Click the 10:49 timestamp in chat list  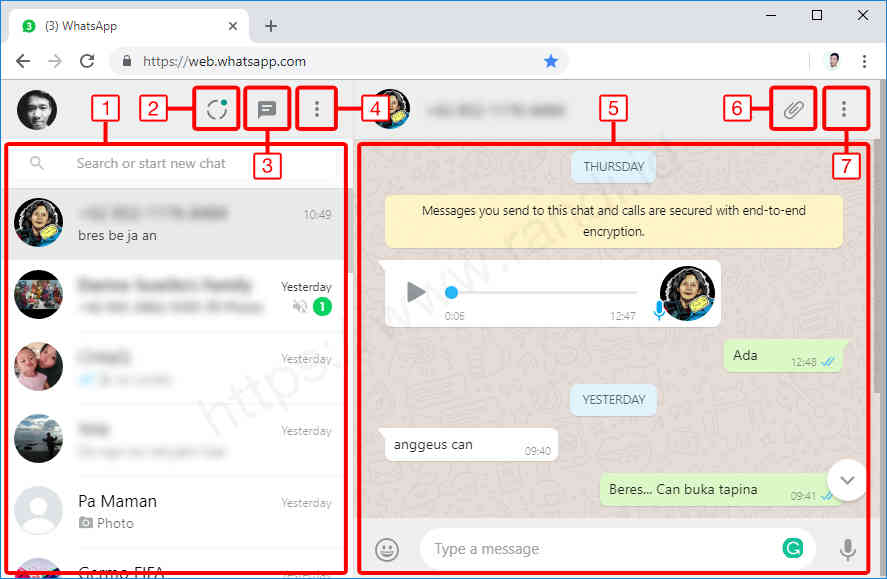pyautogui.click(x=317, y=215)
